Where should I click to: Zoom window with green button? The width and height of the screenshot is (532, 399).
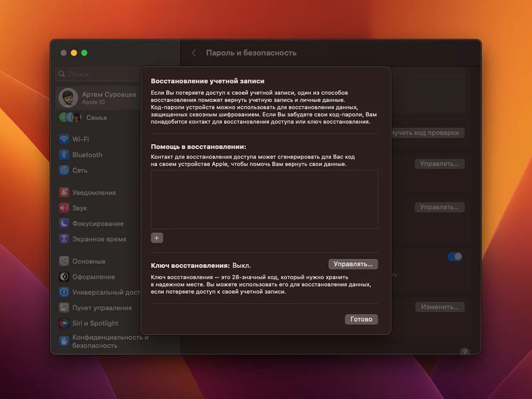click(84, 53)
